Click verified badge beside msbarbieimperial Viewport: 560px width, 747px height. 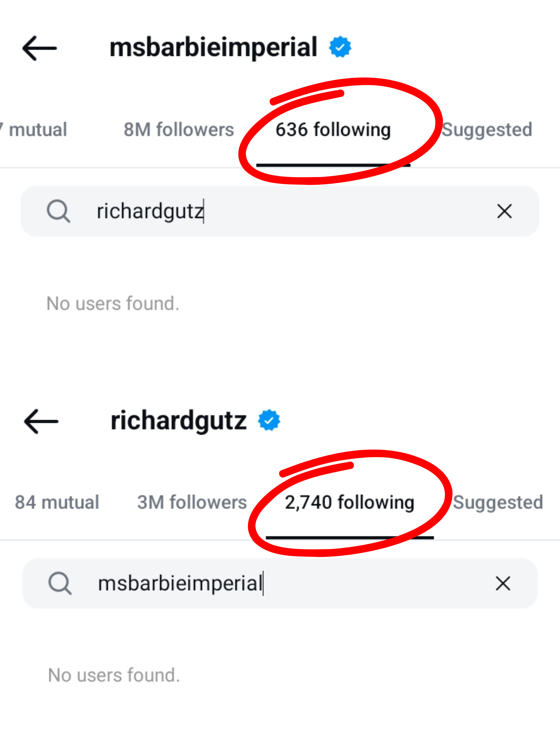(340, 47)
